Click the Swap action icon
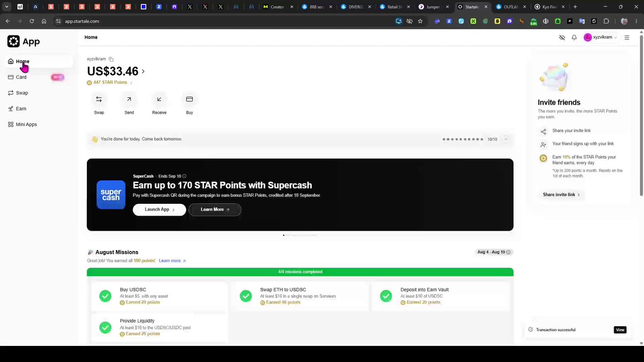Viewport: 644px width, 362px height. click(99, 99)
